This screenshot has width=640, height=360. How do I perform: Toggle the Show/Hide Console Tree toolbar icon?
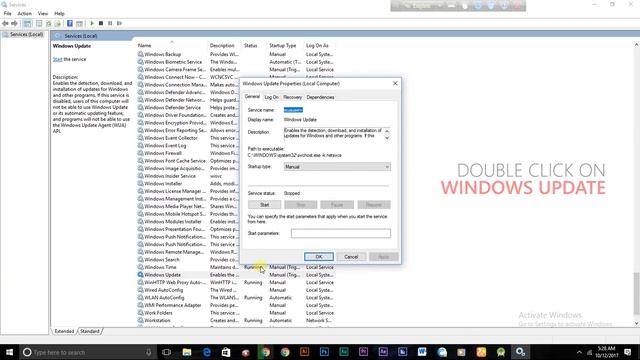click(x=27, y=23)
